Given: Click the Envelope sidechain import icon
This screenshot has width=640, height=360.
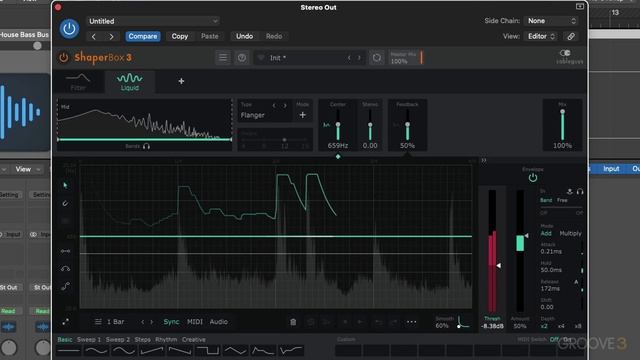Looking at the screenshot, I should click(570, 191).
